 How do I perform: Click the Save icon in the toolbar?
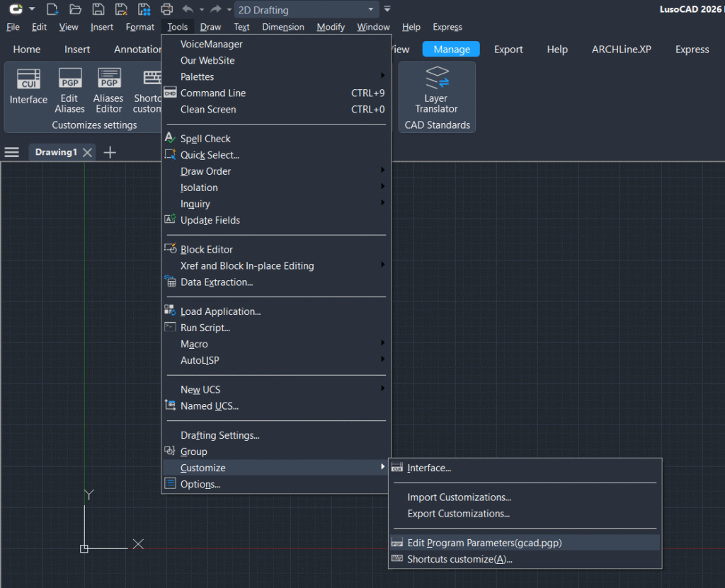click(98, 9)
